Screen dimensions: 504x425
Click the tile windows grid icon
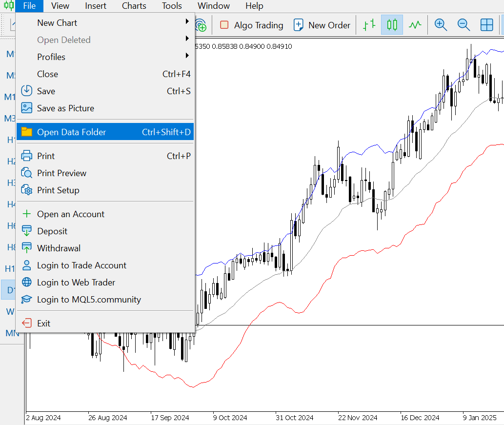(486, 25)
